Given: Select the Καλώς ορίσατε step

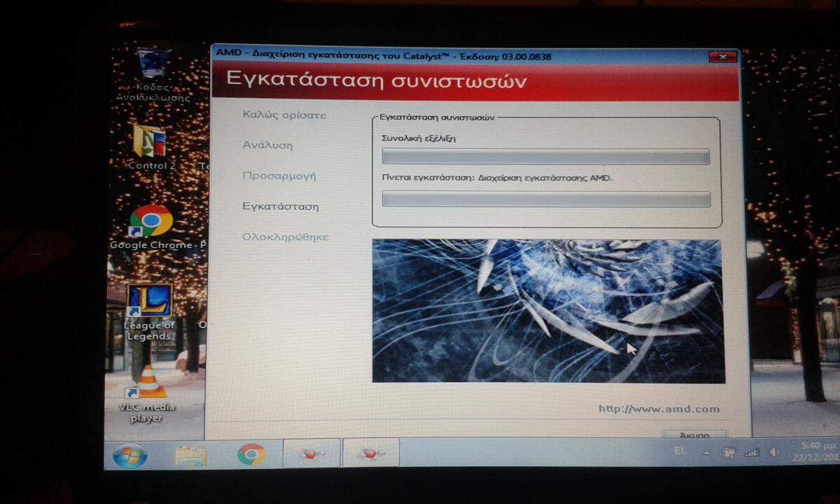Looking at the screenshot, I should click(284, 115).
